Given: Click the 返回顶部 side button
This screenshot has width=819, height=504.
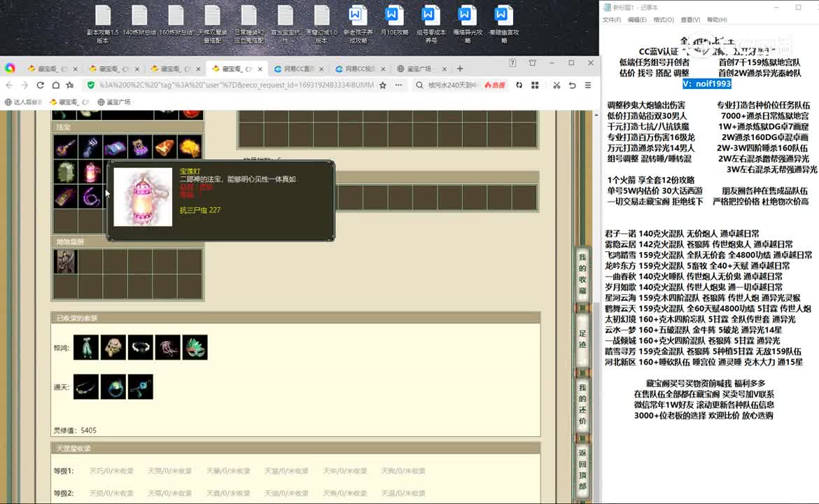Looking at the screenshot, I should pos(582,469).
